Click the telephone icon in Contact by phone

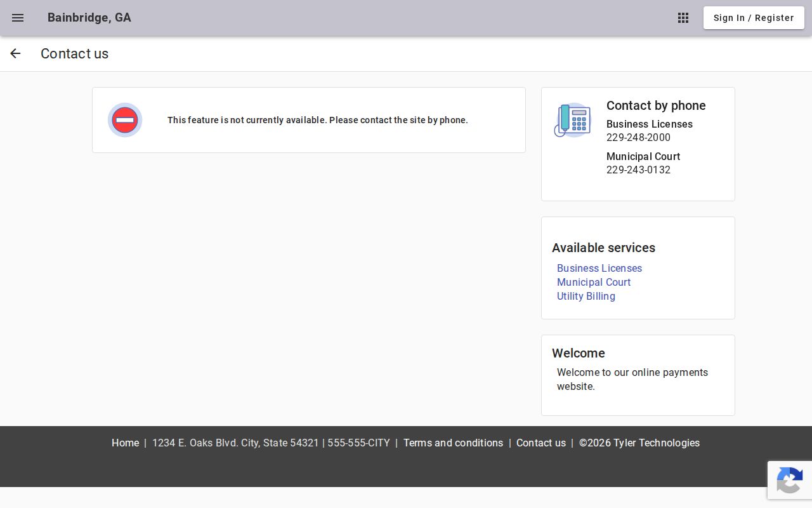(572, 120)
